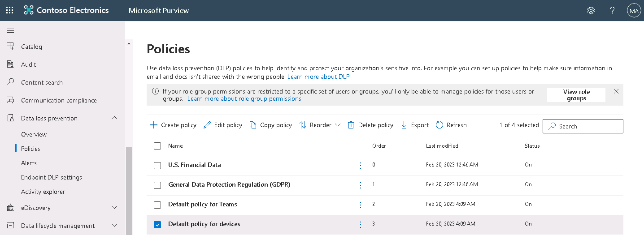Open more options for U.S. Financial Data
Screen dimensions: 644x235
coord(361,165)
